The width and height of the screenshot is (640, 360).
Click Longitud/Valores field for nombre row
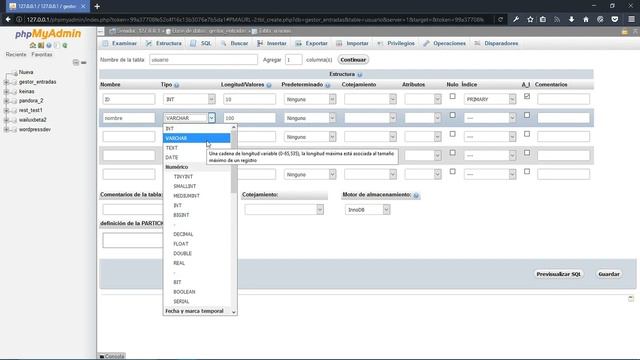coord(249,118)
